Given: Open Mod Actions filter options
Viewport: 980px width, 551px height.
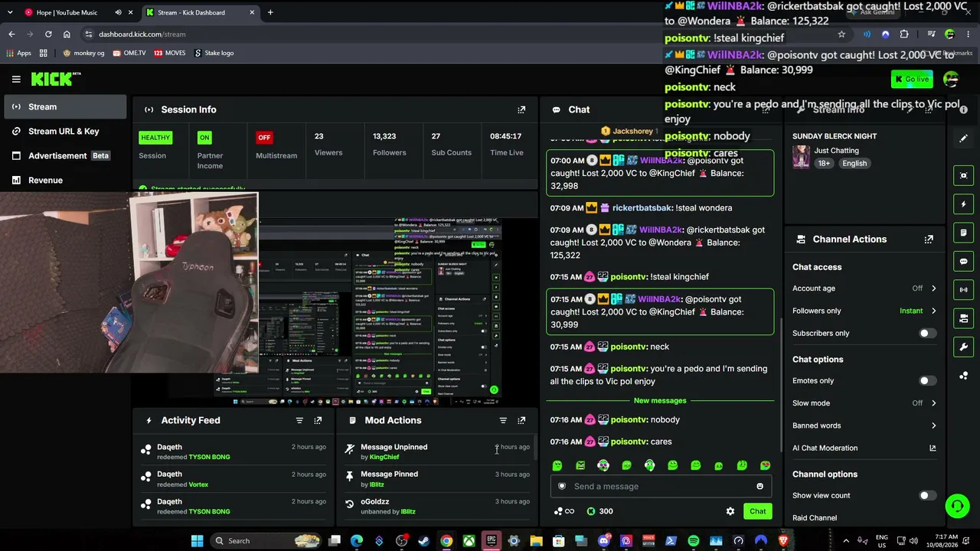Looking at the screenshot, I should pos(503,420).
